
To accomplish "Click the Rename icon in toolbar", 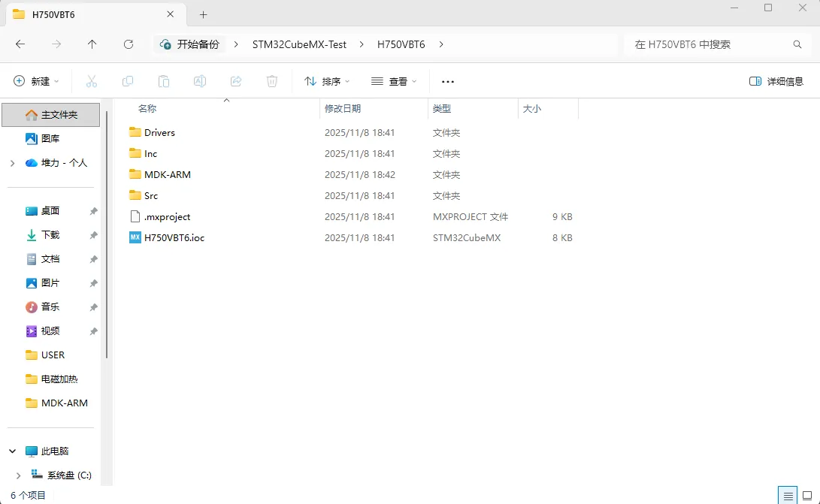I will point(200,81).
